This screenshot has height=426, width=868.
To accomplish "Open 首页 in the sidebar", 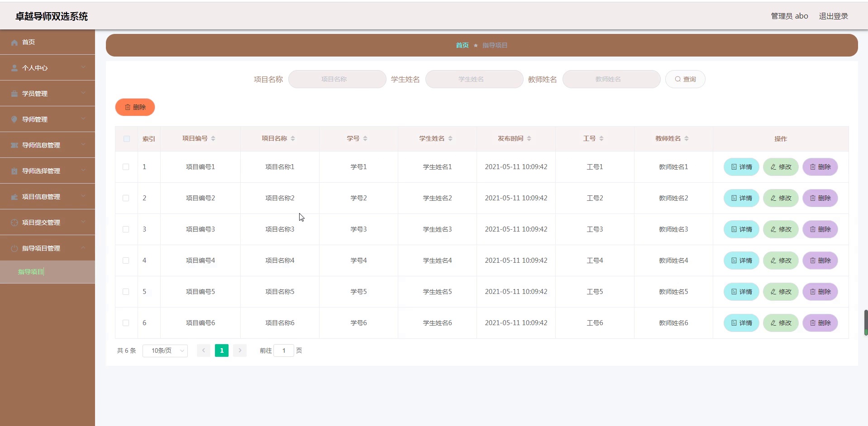I will click(48, 42).
